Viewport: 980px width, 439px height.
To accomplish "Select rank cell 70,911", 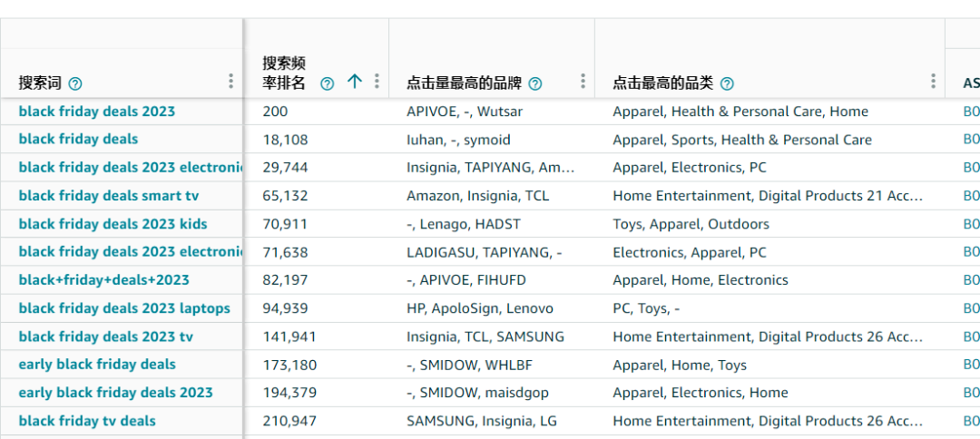I will click(x=284, y=224).
